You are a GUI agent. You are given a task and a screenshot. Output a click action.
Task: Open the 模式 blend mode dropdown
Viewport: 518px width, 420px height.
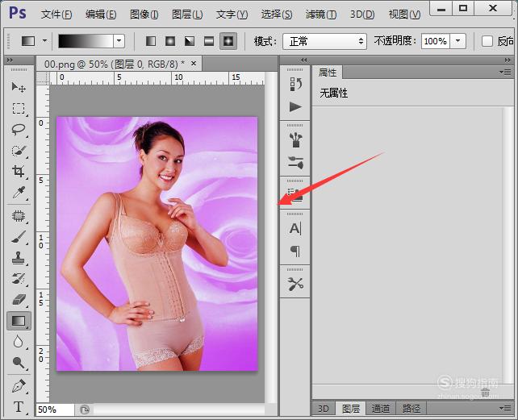324,41
